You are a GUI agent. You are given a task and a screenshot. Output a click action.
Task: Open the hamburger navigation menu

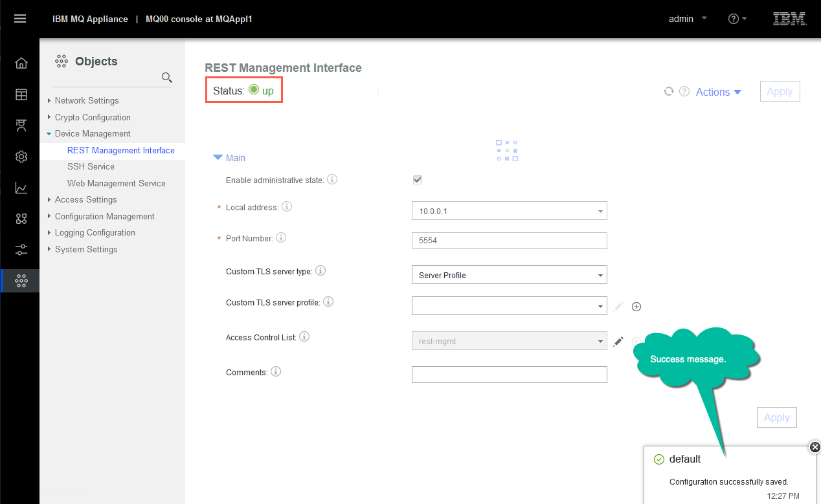coord(20,19)
